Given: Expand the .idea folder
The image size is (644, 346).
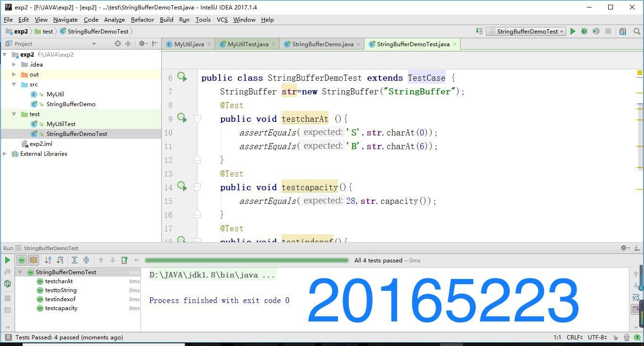Looking at the screenshot, I should coord(14,65).
